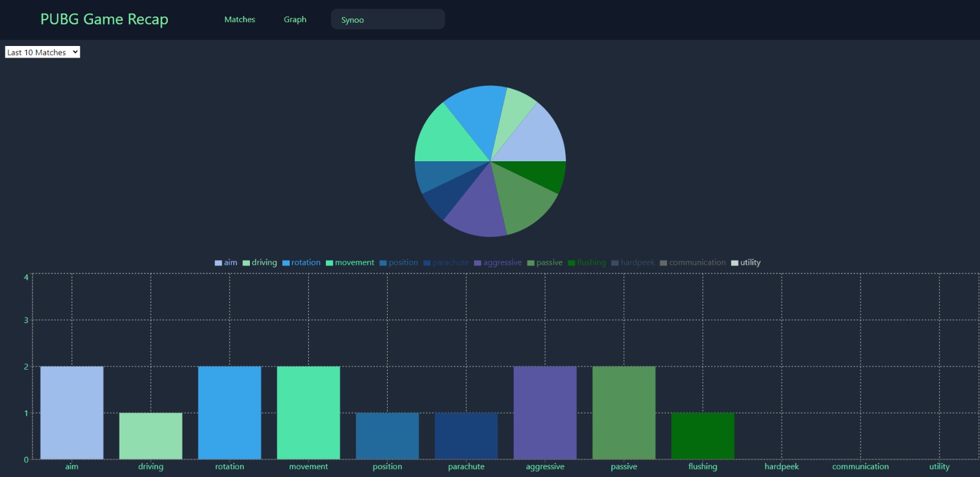980x477 pixels.
Task: Toggle the driving legend entry
Action: [260, 262]
